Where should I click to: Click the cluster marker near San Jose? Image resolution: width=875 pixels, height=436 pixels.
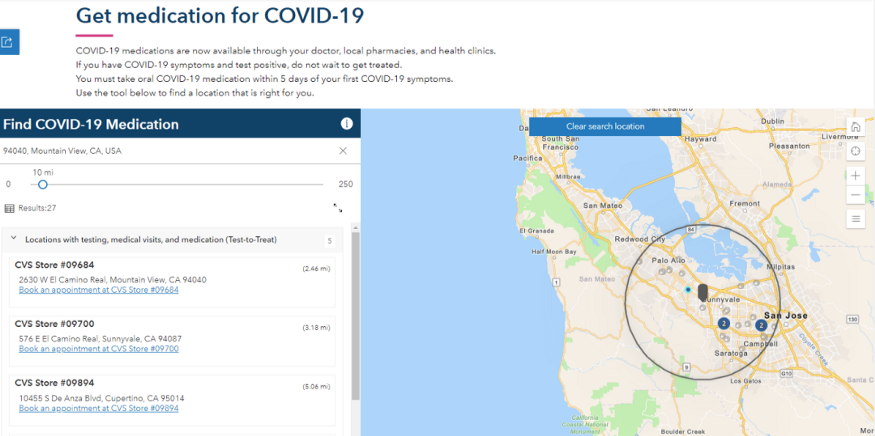point(761,325)
